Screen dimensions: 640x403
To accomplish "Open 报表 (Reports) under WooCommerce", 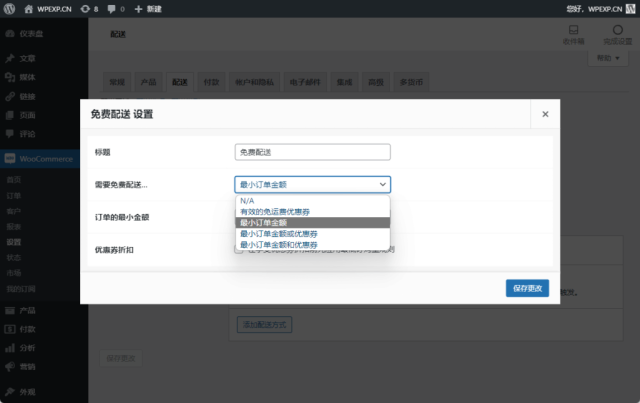I will click(x=13, y=227).
